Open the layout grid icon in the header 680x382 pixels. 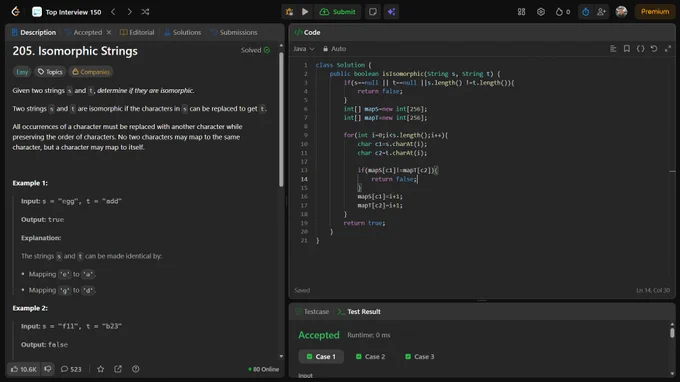click(521, 12)
